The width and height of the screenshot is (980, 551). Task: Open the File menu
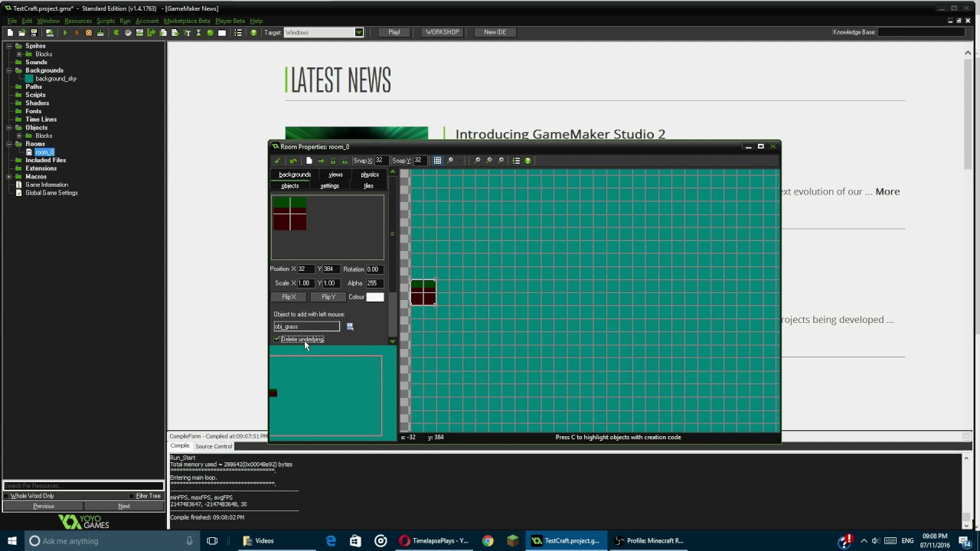click(12, 21)
